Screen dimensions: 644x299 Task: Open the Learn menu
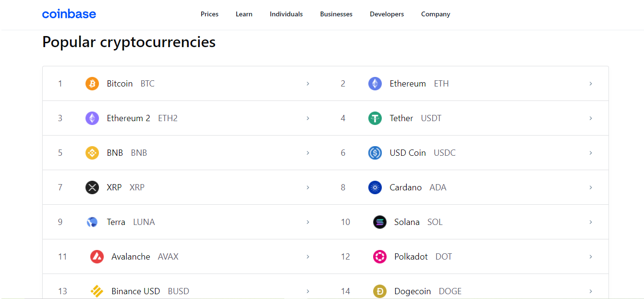pyautogui.click(x=244, y=14)
